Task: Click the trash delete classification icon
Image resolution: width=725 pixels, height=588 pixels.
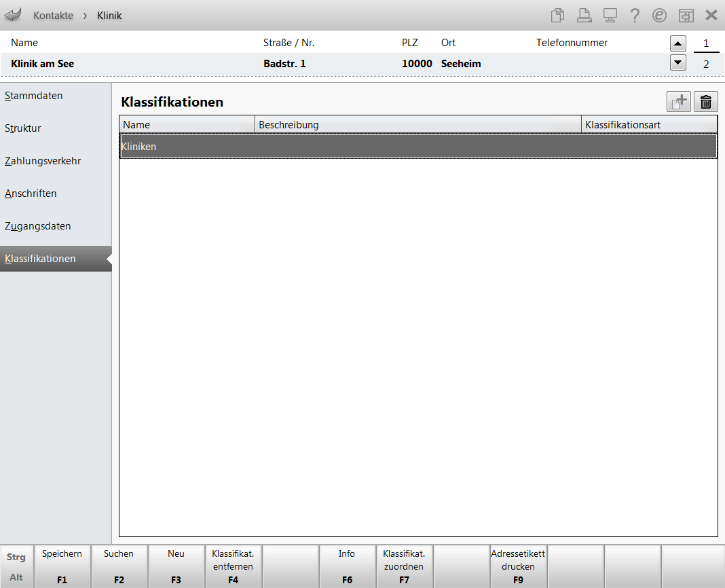Action: tap(705, 101)
